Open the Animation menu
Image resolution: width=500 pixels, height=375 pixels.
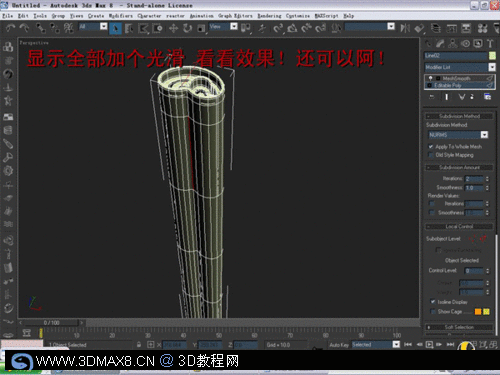pyautogui.click(x=202, y=16)
